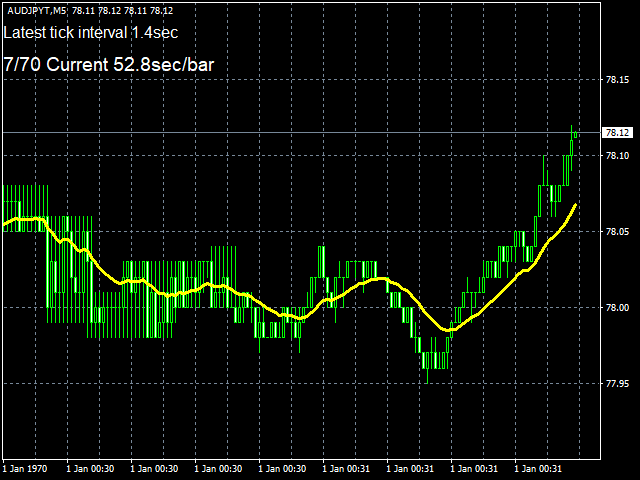Click the '7/70 Current 52.8sec/bar' label
640x480 pixels.
point(109,64)
